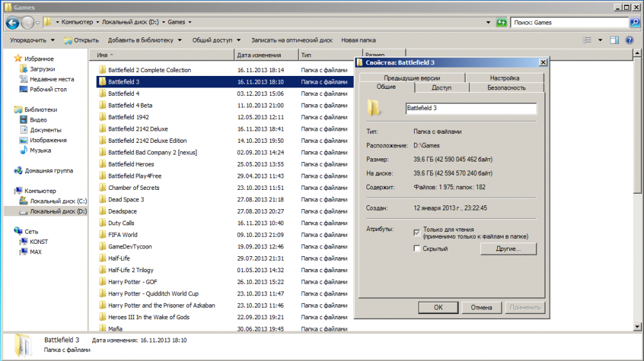The height and width of the screenshot is (361, 644).
Task: Open the view options dropdown arrow
Action: point(600,40)
